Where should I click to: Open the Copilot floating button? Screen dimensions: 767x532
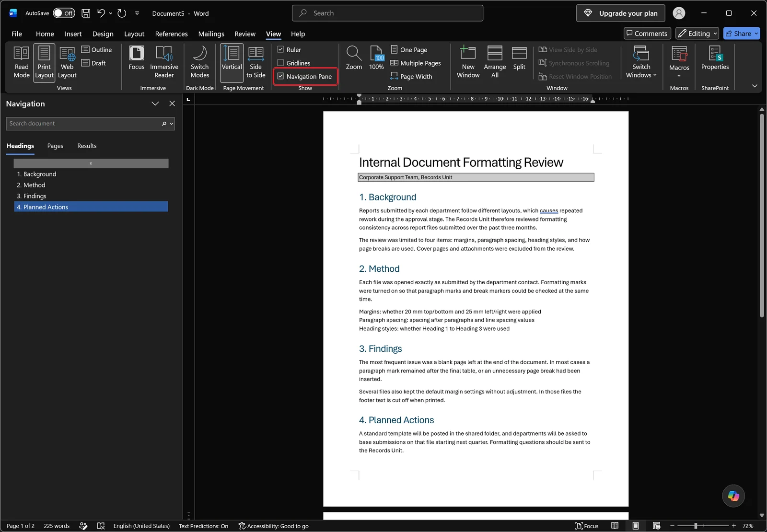[733, 496]
